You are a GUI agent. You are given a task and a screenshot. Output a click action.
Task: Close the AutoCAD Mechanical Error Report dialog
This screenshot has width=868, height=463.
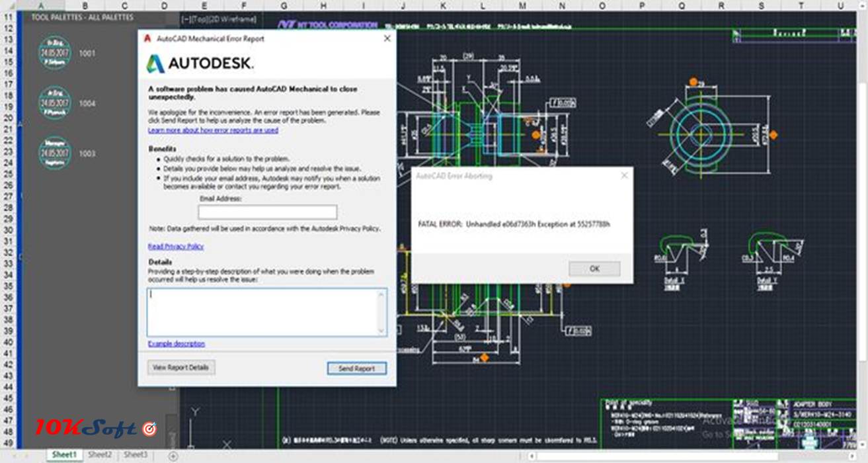click(387, 38)
